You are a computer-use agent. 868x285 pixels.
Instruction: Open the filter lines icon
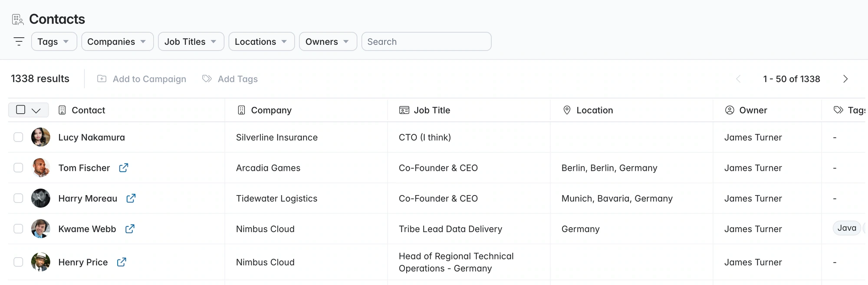[x=19, y=42]
